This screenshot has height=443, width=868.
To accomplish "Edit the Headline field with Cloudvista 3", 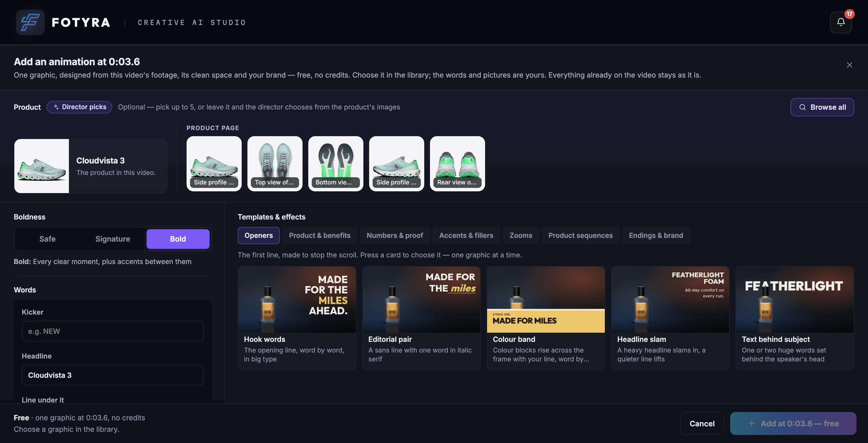I will click(113, 375).
